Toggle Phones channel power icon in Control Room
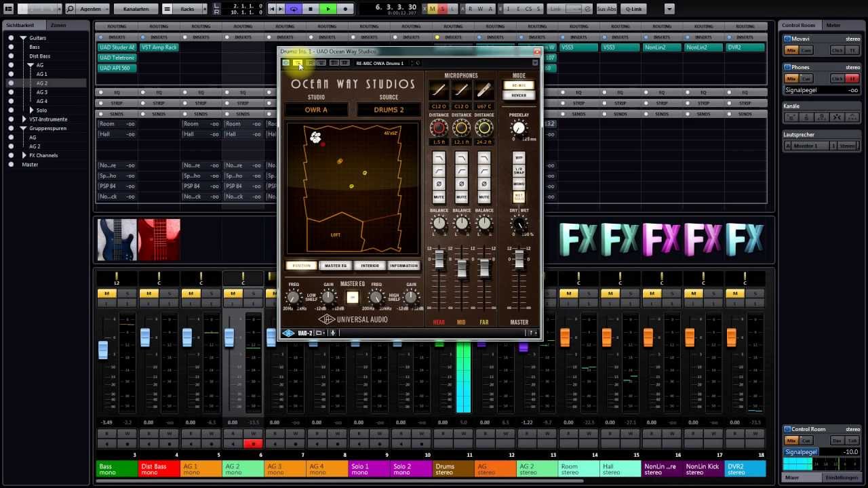 787,67
